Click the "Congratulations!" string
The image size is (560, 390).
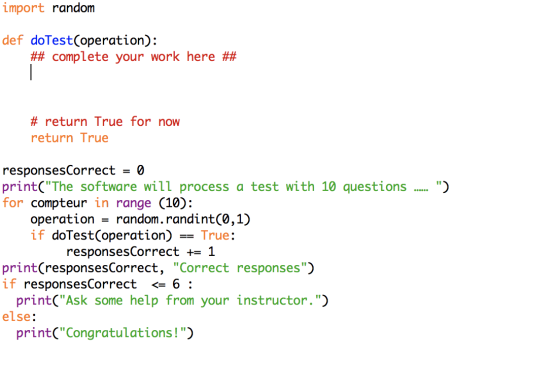pos(123,333)
